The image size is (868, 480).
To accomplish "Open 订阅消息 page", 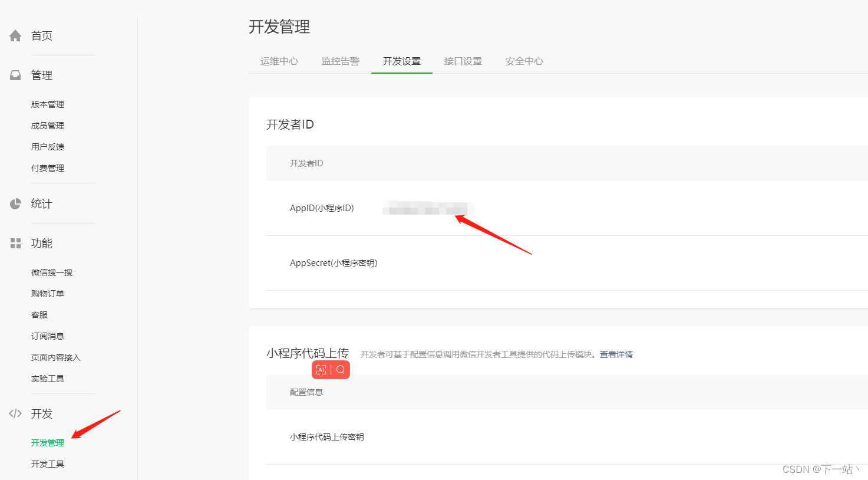I will pyautogui.click(x=48, y=336).
